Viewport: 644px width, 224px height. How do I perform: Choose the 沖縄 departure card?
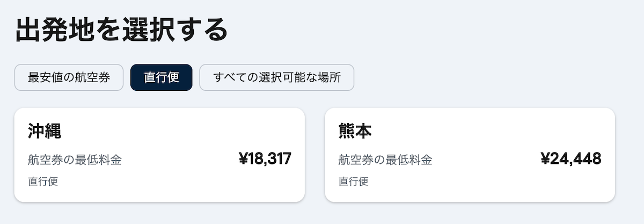[x=159, y=155]
